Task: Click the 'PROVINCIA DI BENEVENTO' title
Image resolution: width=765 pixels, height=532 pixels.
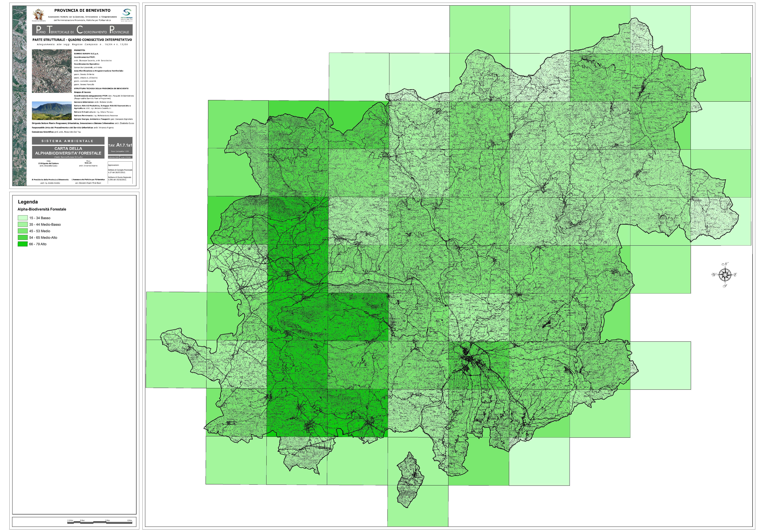Action: point(82,10)
